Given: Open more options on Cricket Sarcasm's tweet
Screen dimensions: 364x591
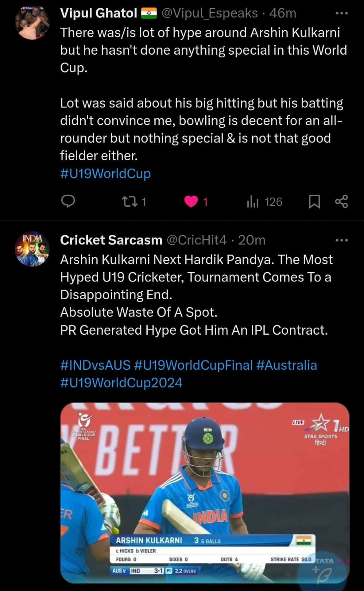Looking at the screenshot, I should (341, 240).
